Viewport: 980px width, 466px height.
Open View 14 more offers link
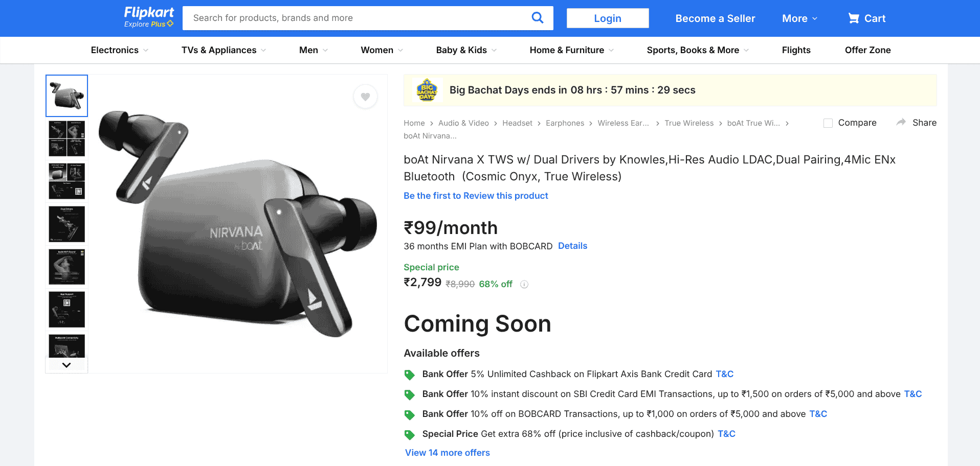tap(447, 453)
